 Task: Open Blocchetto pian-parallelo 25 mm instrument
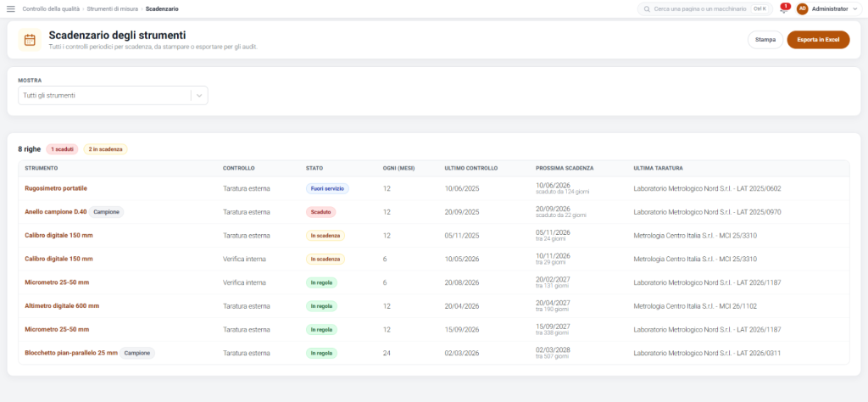coord(71,353)
